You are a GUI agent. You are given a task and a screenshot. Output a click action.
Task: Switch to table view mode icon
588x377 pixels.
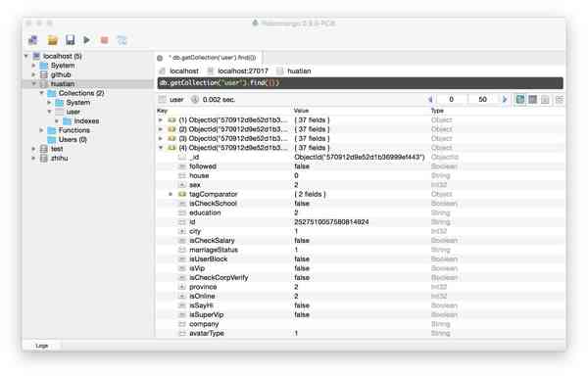coord(532,99)
